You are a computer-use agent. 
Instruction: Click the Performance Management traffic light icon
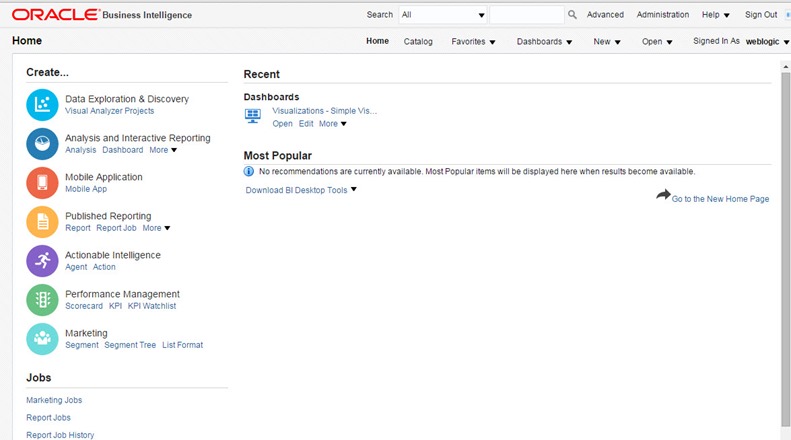(x=42, y=300)
